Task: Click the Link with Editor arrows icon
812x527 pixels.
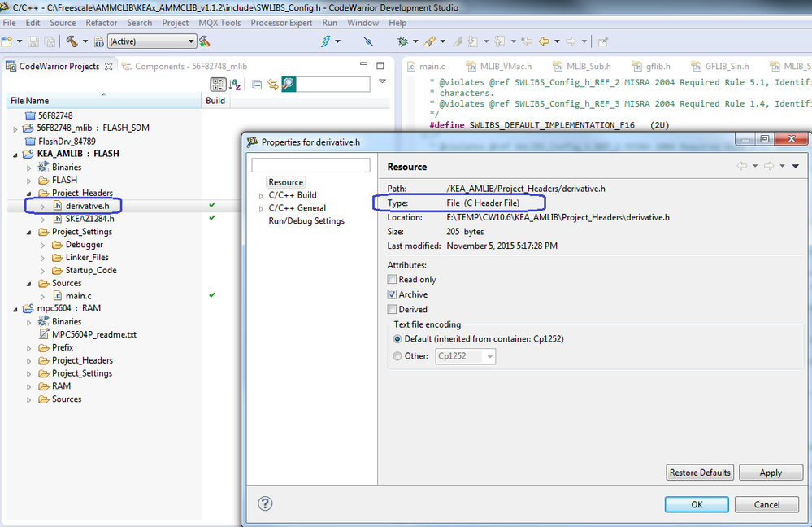Action: point(273,84)
